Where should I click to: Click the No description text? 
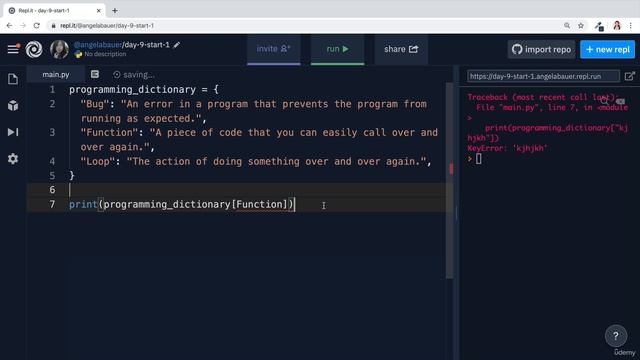point(105,54)
